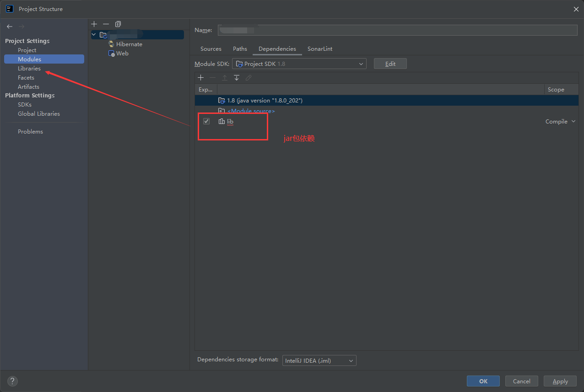584x392 pixels.
Task: Click the module Name input field
Action: 398,30
